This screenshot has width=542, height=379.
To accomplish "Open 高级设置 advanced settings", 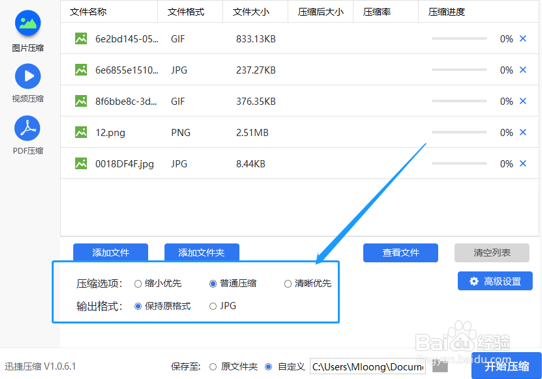I will (495, 281).
